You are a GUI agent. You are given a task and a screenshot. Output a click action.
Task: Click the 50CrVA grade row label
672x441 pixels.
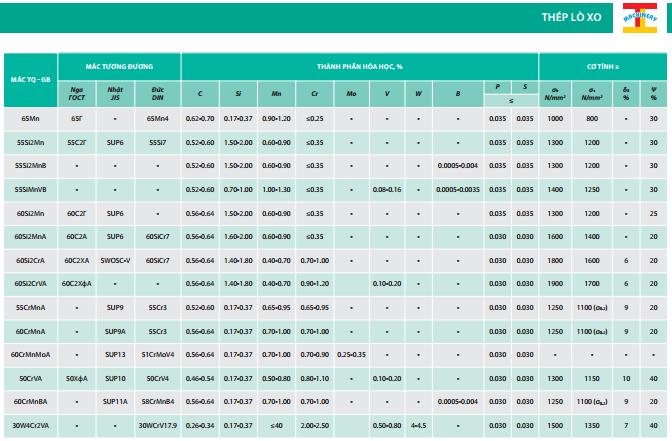point(30,379)
